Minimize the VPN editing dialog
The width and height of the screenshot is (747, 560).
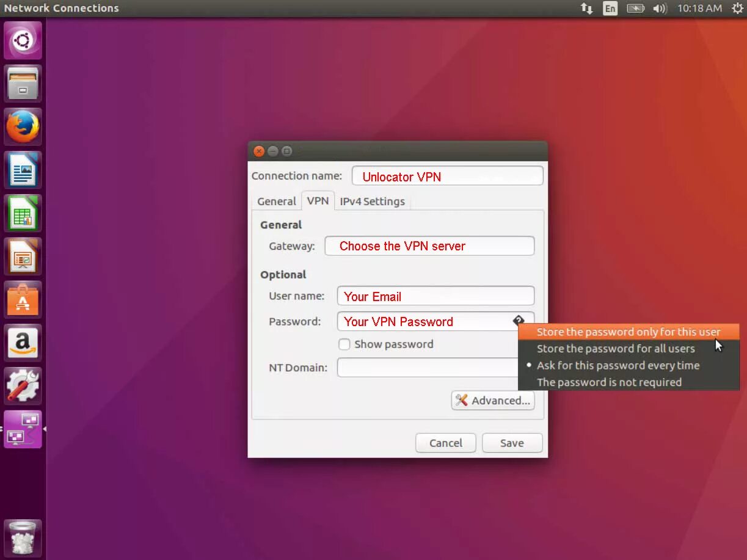click(x=273, y=151)
